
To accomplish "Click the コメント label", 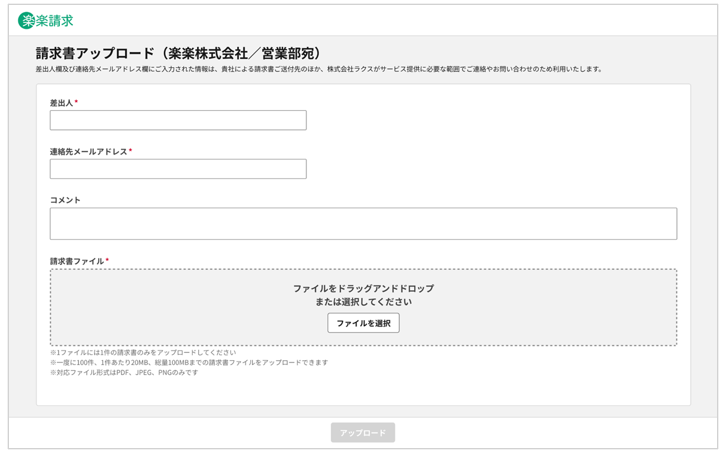I will tap(65, 200).
